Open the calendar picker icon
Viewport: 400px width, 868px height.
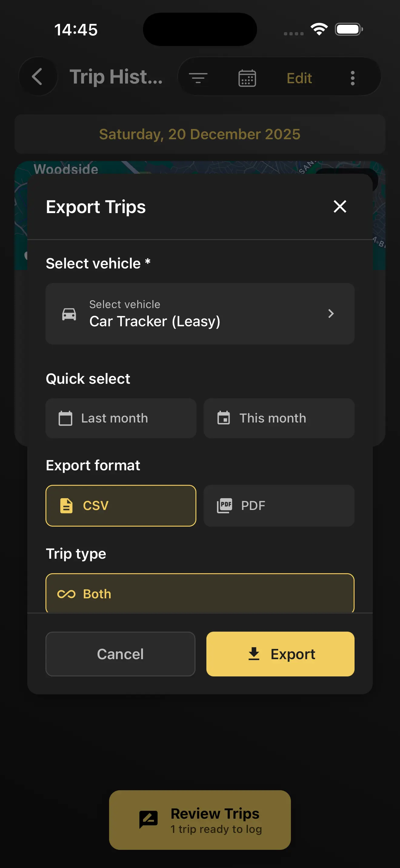247,78
